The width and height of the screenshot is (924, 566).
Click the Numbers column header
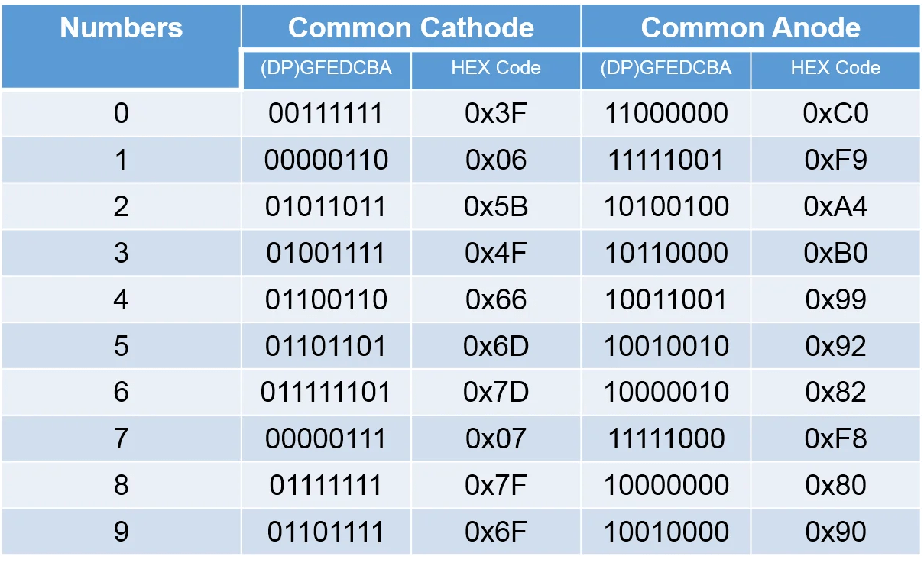tap(121, 29)
